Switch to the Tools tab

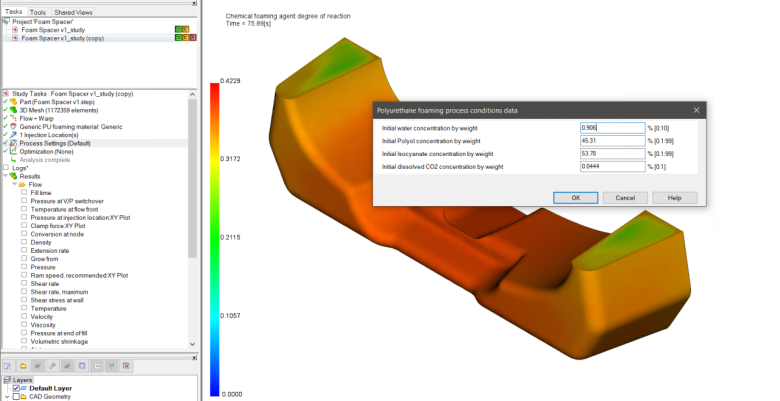point(37,12)
